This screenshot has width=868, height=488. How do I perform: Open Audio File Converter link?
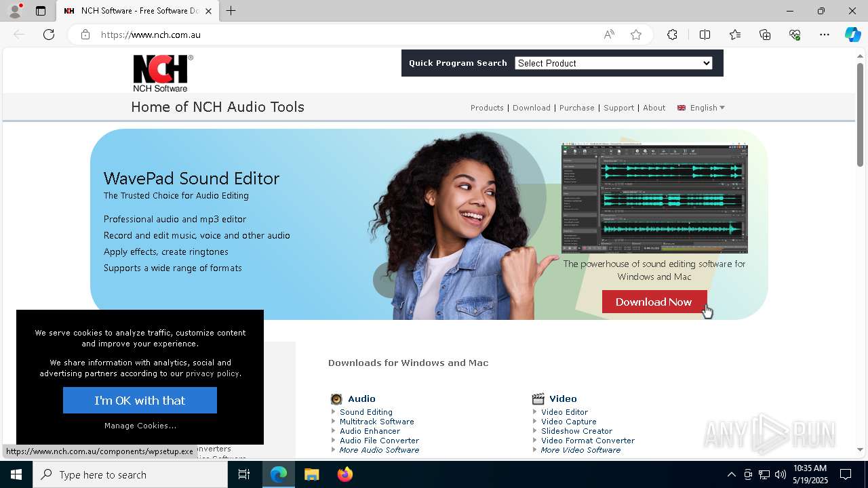[380, 441]
